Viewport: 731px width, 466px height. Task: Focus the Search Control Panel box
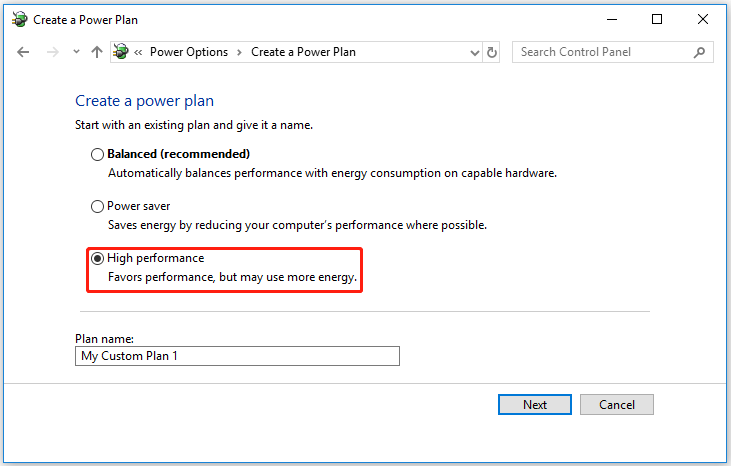pyautogui.click(x=600, y=52)
